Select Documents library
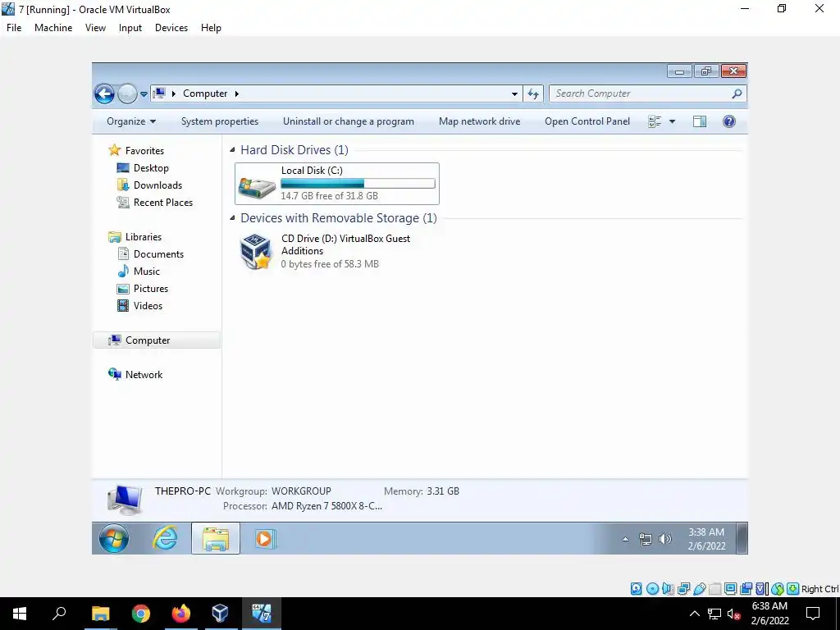Screen dimensions: 840x630 tap(151, 254)
